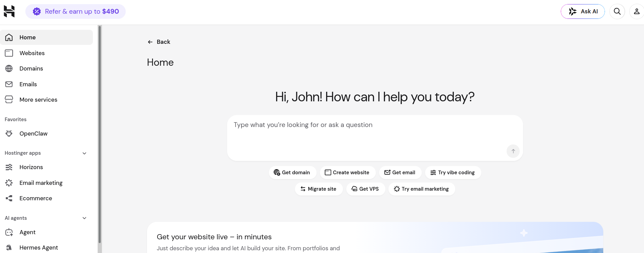Image resolution: width=644 pixels, height=253 pixels.
Task: Click the Try email marketing chip
Action: 422,189
